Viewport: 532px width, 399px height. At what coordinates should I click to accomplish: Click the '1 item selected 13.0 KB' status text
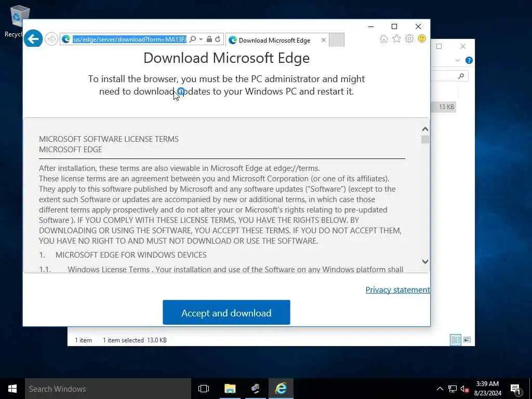(135, 340)
